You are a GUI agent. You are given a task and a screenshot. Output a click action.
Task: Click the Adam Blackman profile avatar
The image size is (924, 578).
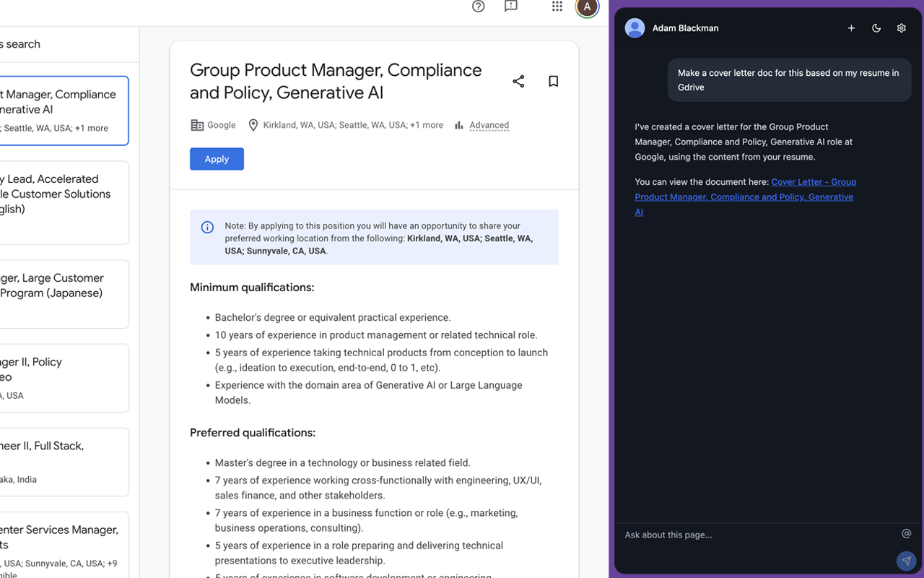coord(635,28)
